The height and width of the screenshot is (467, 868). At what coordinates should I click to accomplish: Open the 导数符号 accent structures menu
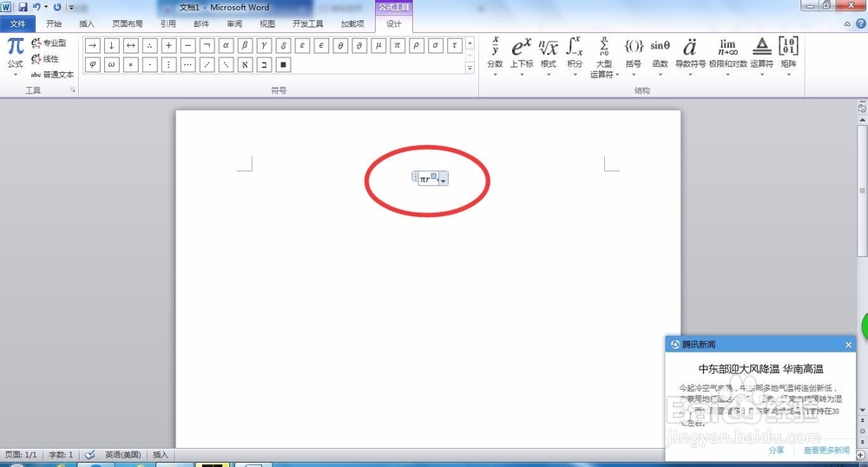[690, 56]
